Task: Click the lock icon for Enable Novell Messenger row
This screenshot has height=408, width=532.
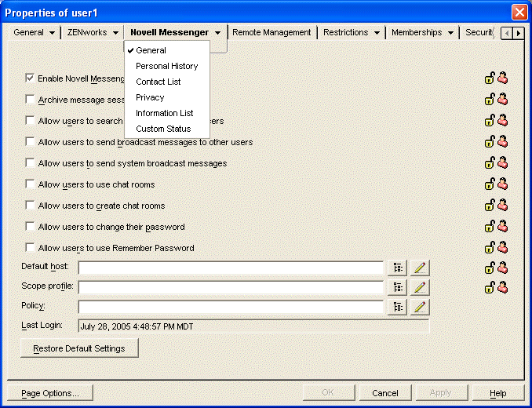Action: [x=490, y=78]
